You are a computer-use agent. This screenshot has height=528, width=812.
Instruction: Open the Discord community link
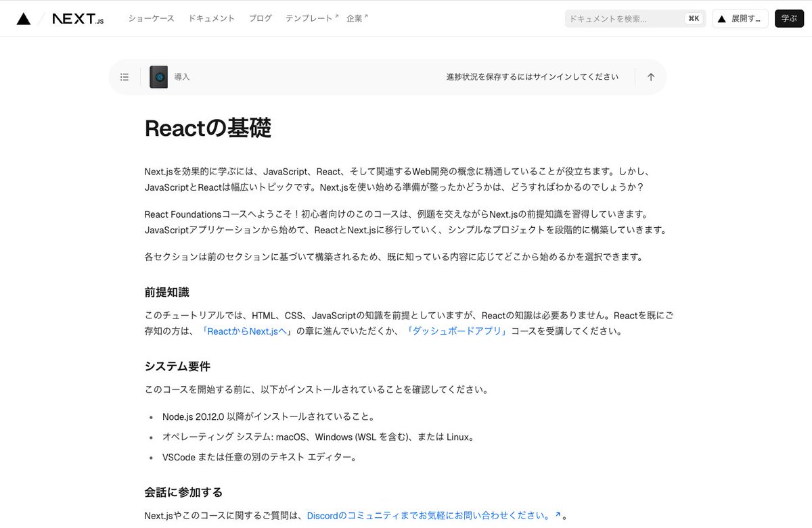pos(434,516)
